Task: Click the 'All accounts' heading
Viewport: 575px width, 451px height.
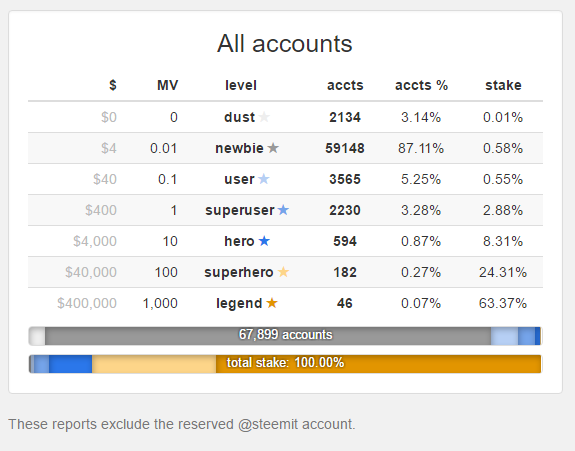Action: coord(285,44)
